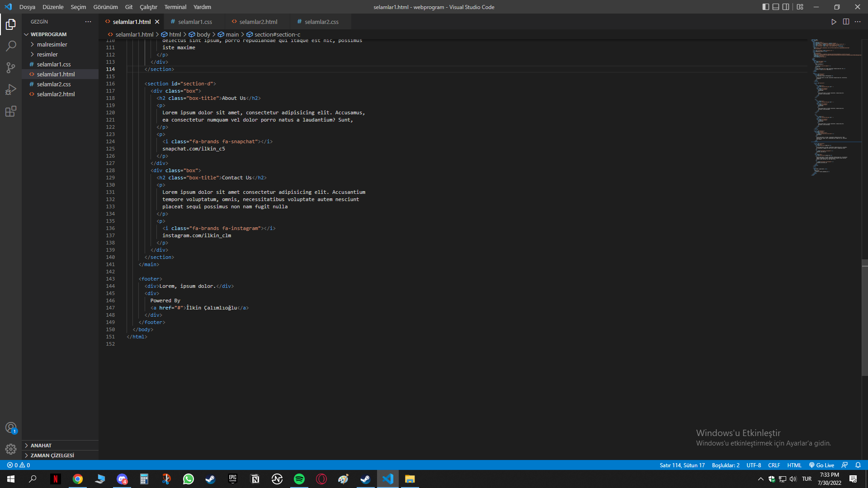This screenshot has width=868, height=488.
Task: Open the Run and Debug view
Action: tap(11, 89)
